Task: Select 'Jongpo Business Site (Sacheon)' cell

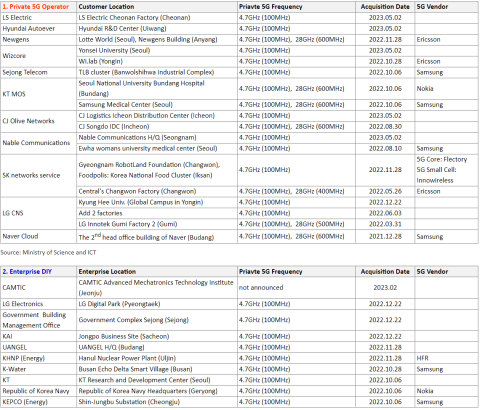Action: point(157,336)
